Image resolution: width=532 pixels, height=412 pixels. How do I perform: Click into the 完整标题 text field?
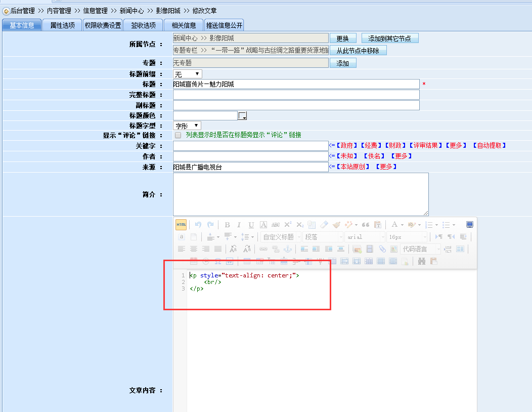point(296,95)
